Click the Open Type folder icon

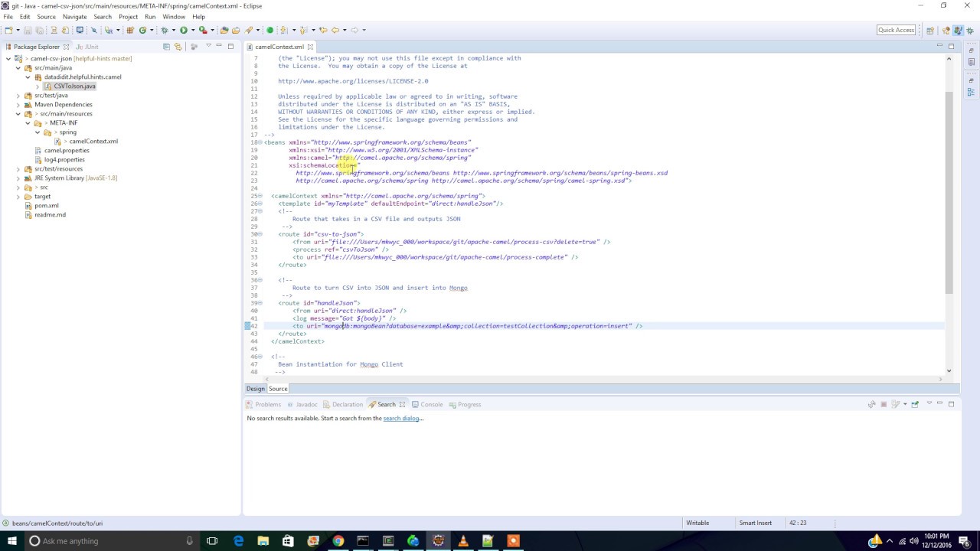(x=224, y=30)
